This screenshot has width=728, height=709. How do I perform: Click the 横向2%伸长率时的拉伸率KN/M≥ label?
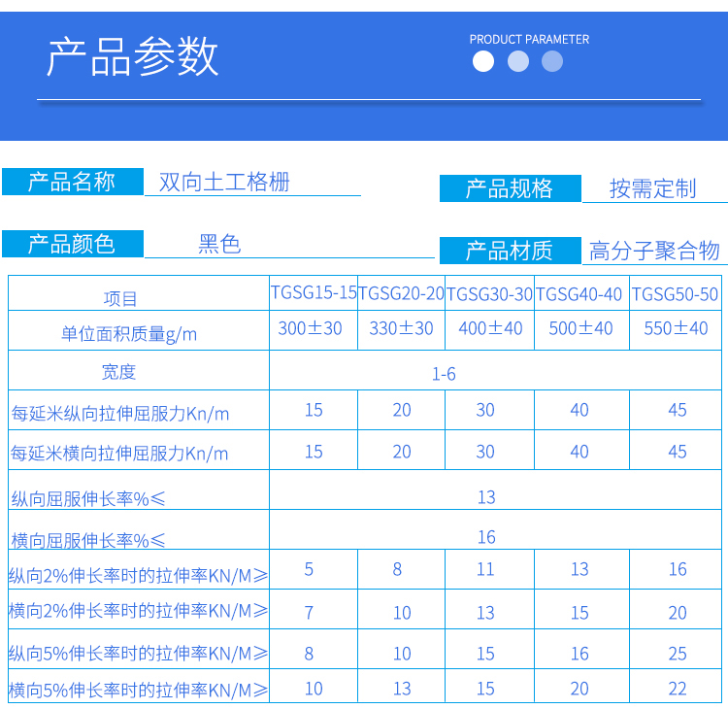tap(139, 611)
